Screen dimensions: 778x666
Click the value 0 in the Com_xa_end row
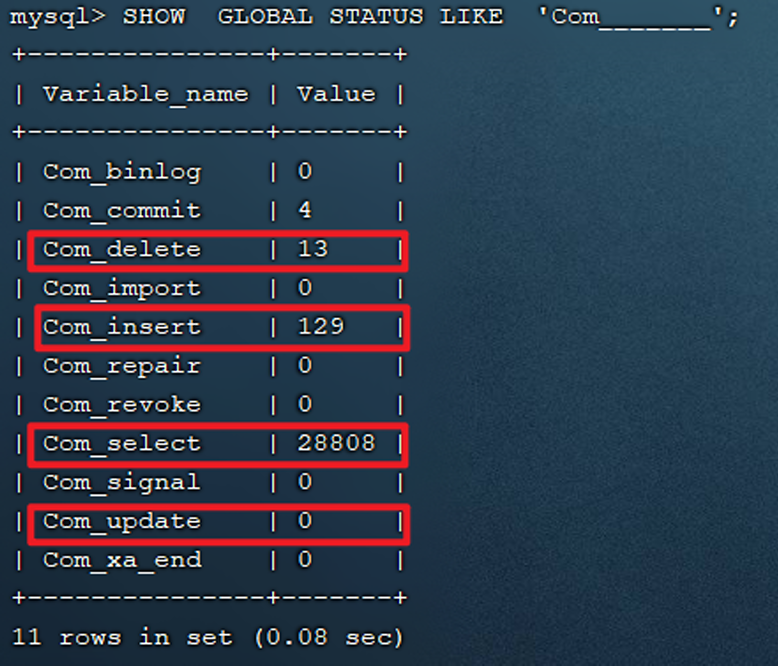pyautogui.click(x=305, y=559)
